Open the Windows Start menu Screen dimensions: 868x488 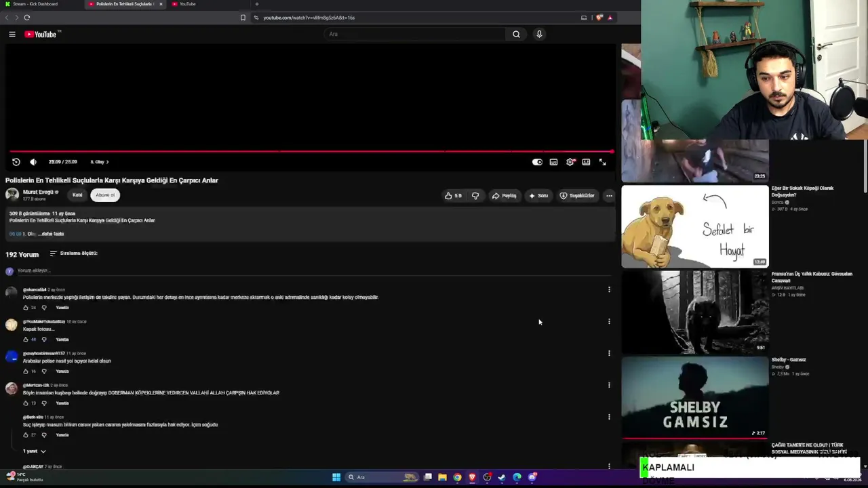[336, 477]
